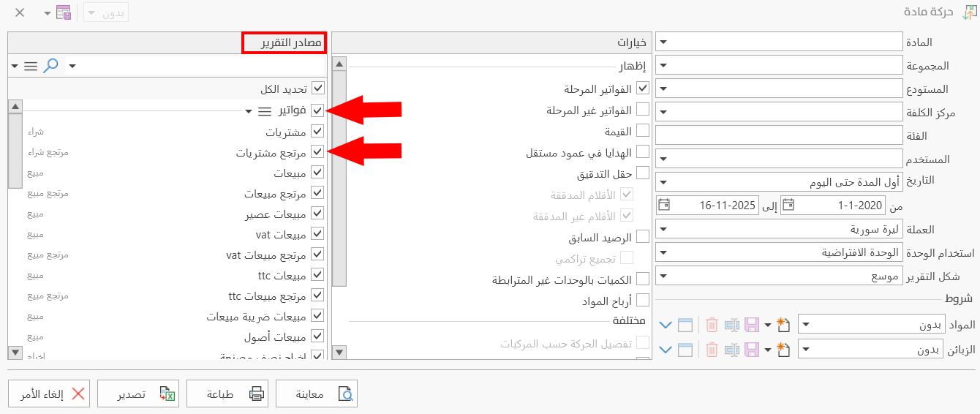980x414 pixels.
Task: Open the hamburger menu next to فواتير group
Action: pos(265,111)
